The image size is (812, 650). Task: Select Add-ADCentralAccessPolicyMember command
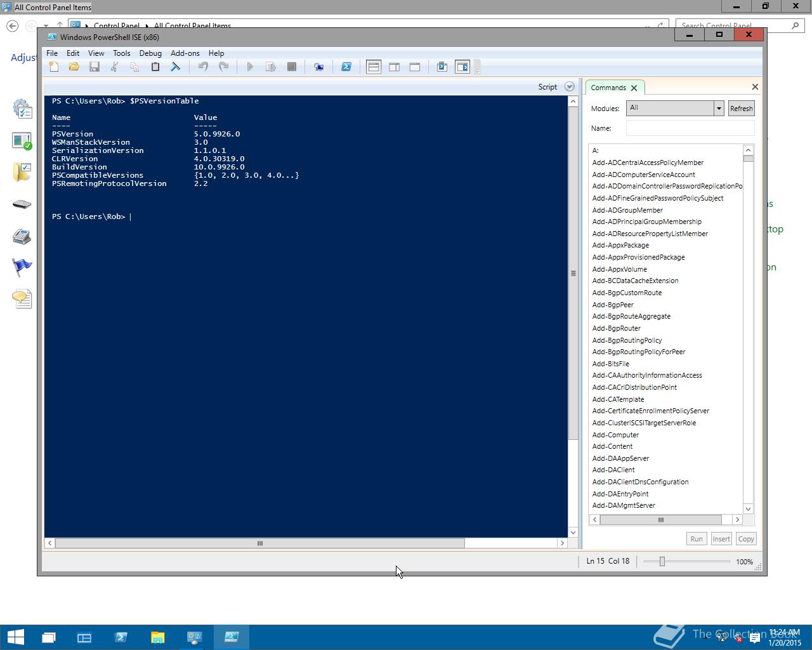(648, 162)
